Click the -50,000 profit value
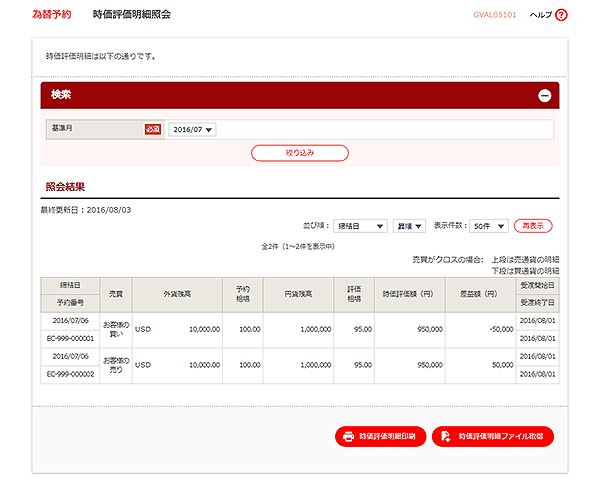Image resolution: width=600 pixels, height=489 pixels. tap(502, 329)
